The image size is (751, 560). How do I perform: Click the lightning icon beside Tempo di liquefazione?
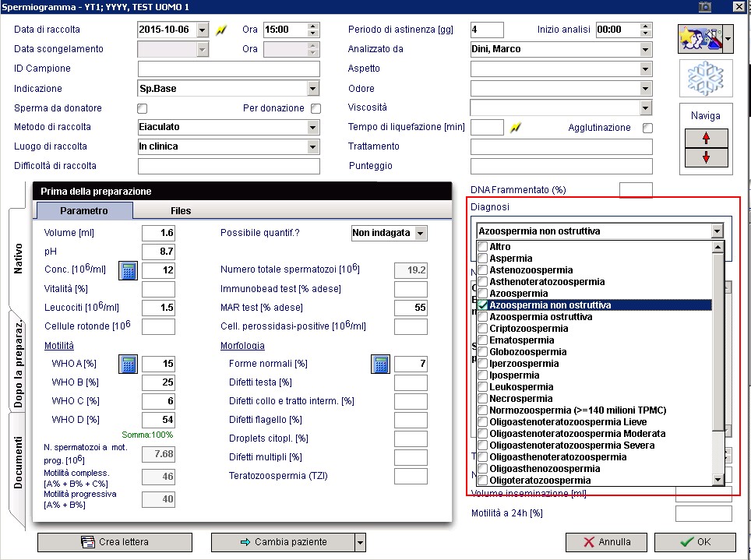[516, 128]
